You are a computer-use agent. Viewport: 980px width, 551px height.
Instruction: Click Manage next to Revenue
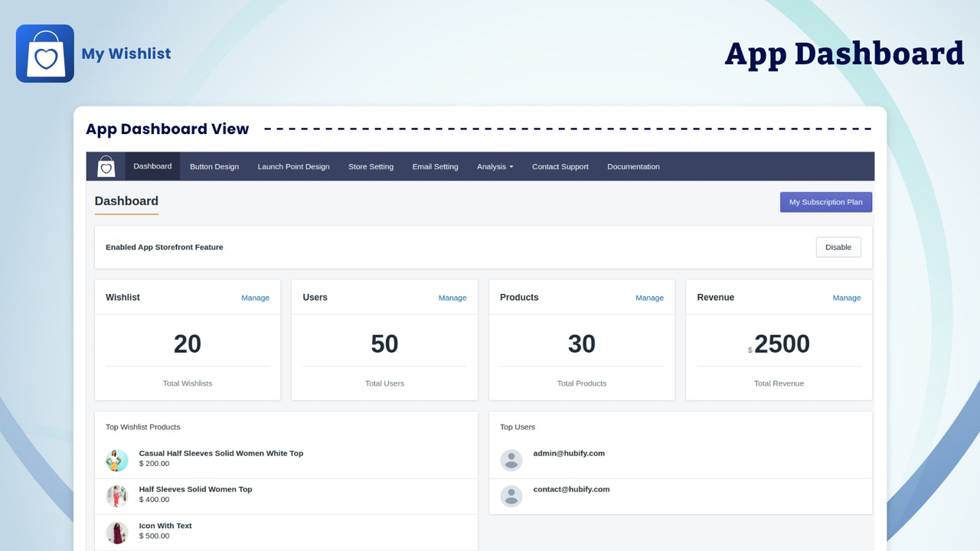847,298
